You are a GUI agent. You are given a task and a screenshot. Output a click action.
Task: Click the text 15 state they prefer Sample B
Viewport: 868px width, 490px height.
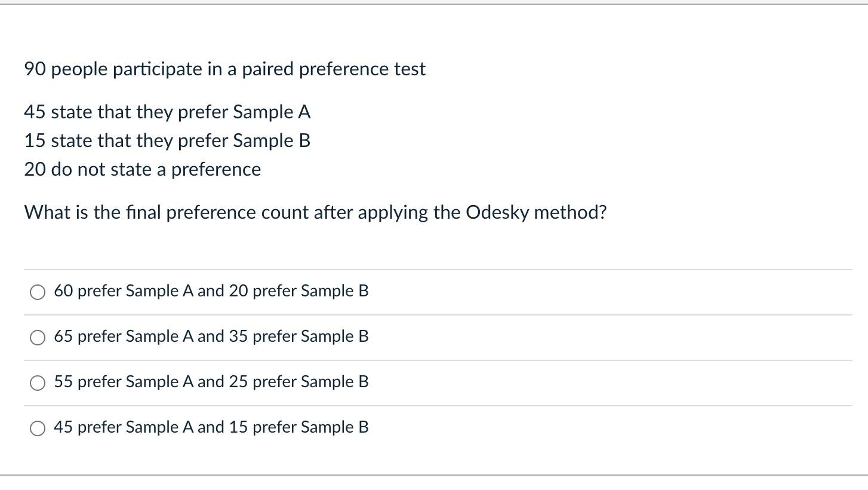(x=167, y=141)
